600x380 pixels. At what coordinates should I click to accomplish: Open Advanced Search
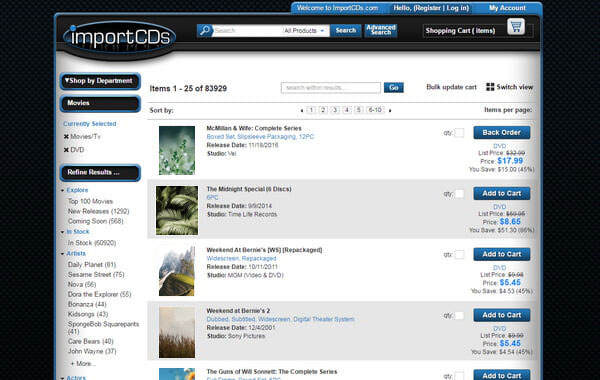tap(381, 30)
